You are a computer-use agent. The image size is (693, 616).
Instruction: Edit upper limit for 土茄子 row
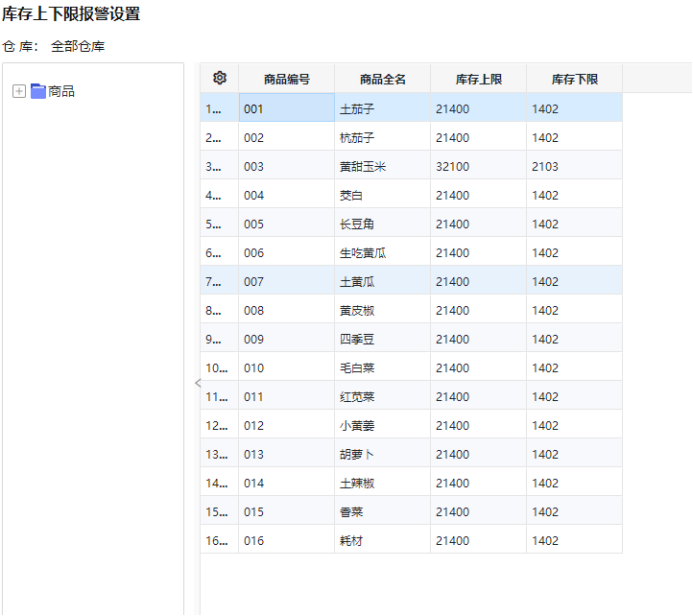point(479,108)
